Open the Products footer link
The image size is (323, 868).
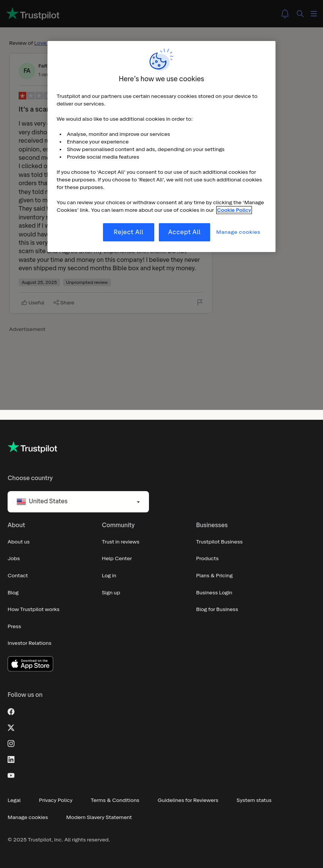tap(207, 559)
